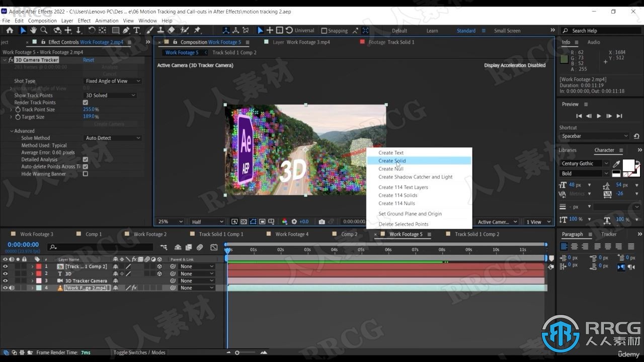Select the Rotation tool

(x=92, y=30)
